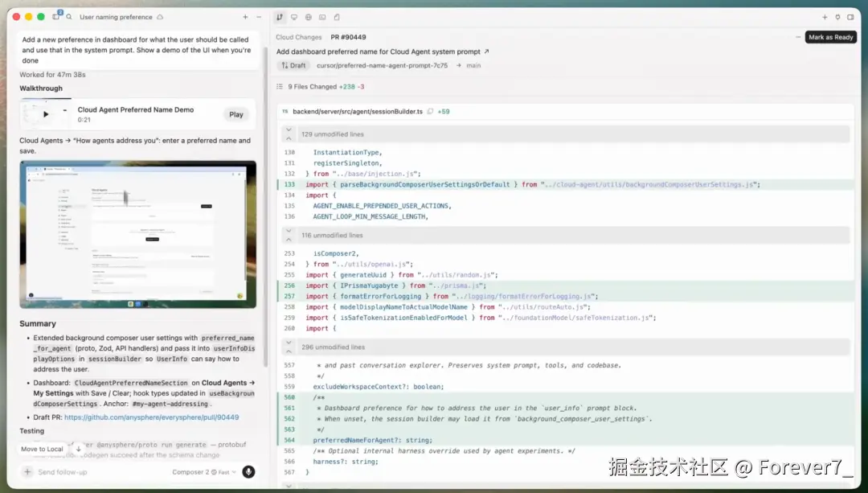Open the terminal tab icon

coord(322,17)
